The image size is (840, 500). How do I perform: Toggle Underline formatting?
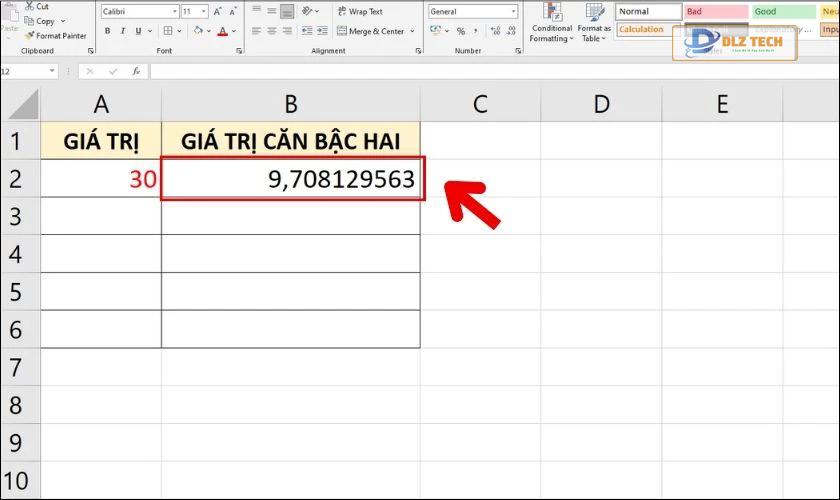click(x=138, y=31)
